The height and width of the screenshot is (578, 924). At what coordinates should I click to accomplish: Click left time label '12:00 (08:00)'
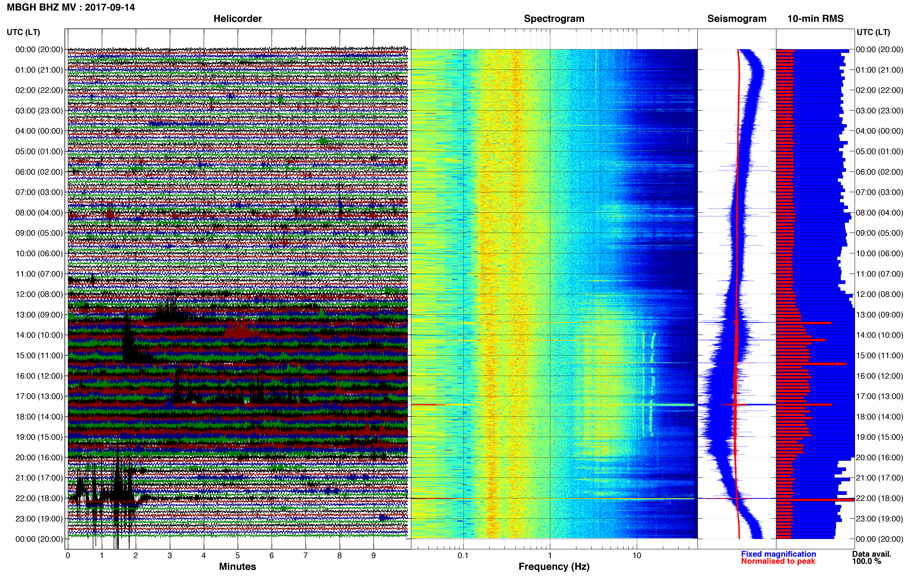[x=39, y=294]
